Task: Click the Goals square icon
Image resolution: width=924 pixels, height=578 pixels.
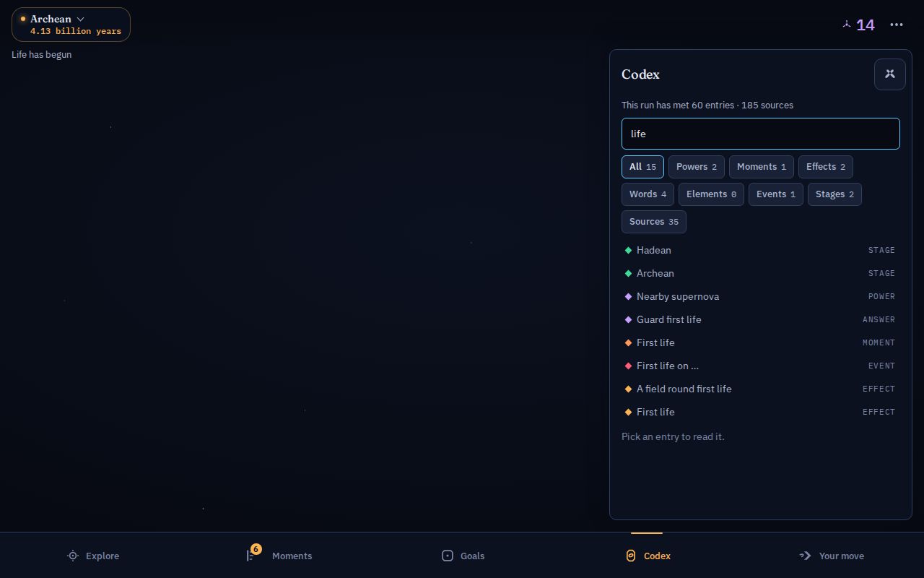Action: pyautogui.click(x=448, y=556)
